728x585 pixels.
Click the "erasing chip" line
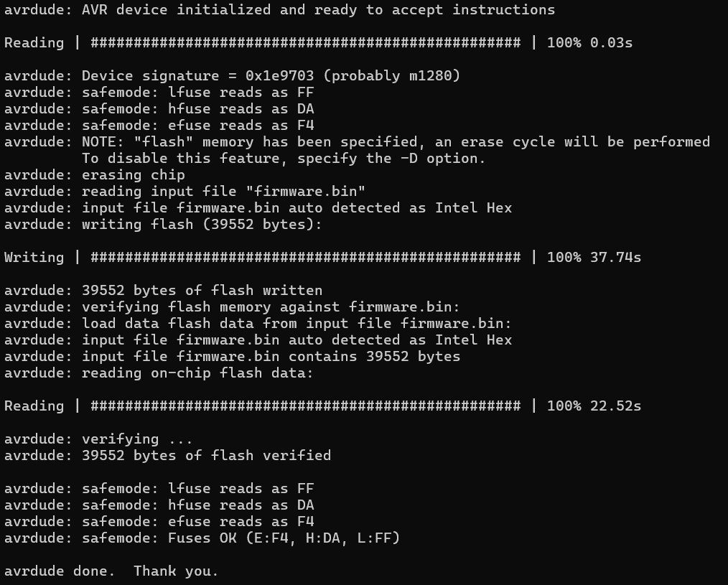[133, 175]
